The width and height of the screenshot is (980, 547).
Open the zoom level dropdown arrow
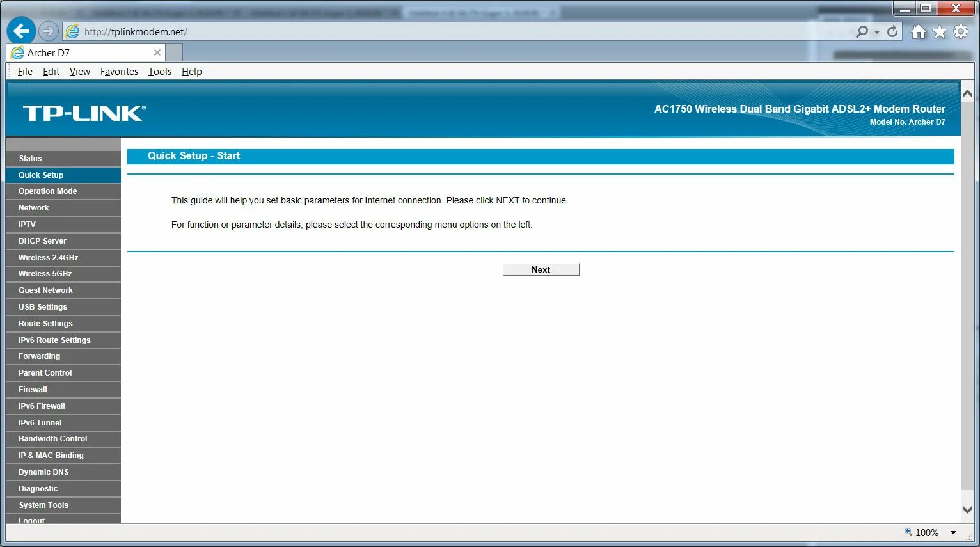953,532
